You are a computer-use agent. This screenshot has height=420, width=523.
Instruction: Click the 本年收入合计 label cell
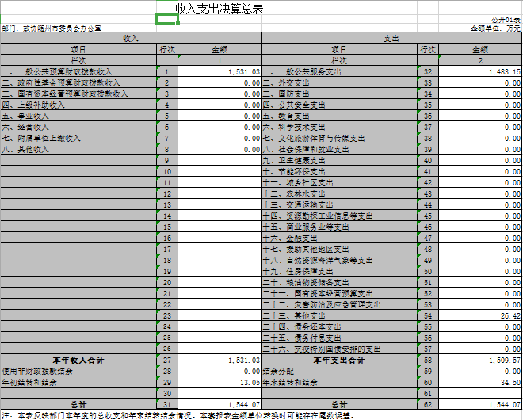click(78, 360)
